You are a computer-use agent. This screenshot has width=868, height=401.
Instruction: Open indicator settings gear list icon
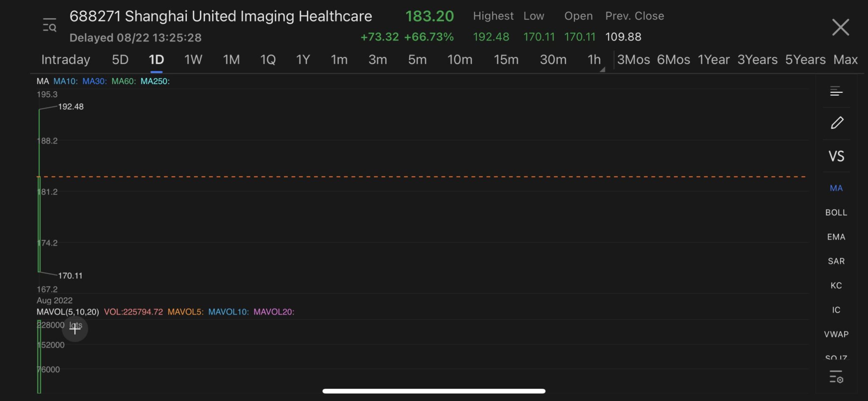[836, 377]
